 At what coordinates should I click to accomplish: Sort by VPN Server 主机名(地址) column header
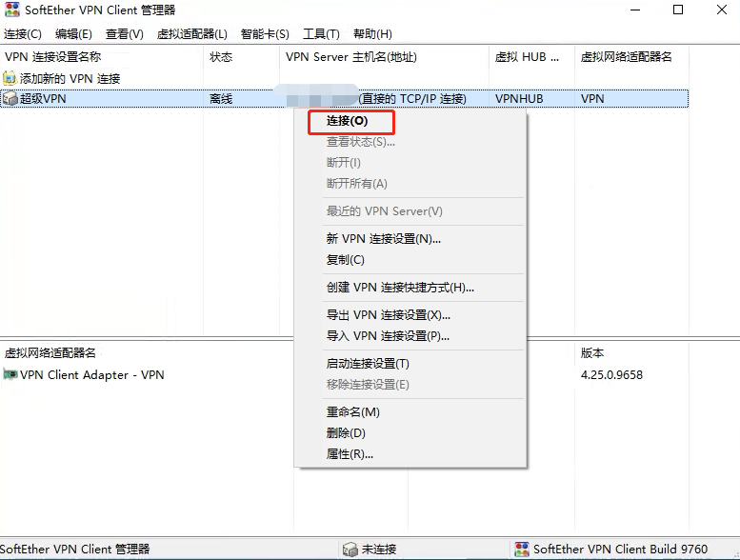click(384, 57)
